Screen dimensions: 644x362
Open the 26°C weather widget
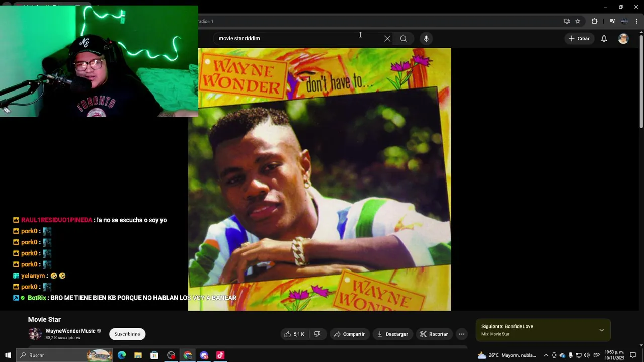[507, 355]
